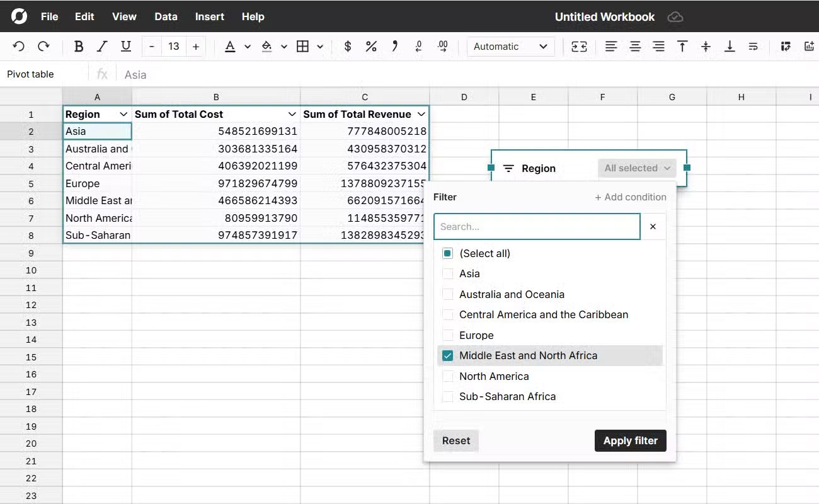
Task: Apply strikethrough-free underline formatting
Action: [x=126, y=46]
